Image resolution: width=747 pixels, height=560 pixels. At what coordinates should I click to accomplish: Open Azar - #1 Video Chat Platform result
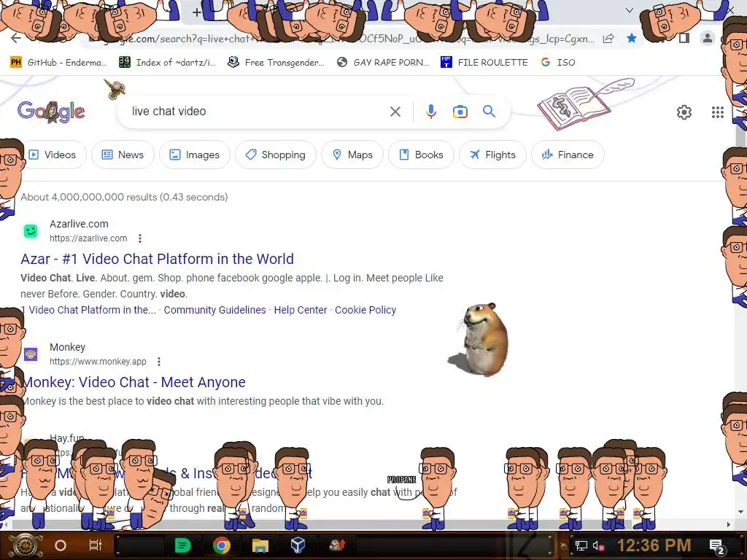click(158, 259)
